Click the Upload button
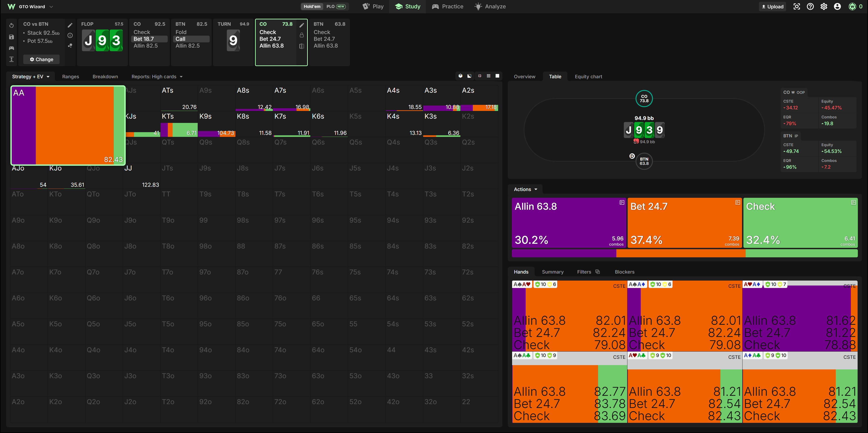Screen dimensions: 868x433 [772, 6]
